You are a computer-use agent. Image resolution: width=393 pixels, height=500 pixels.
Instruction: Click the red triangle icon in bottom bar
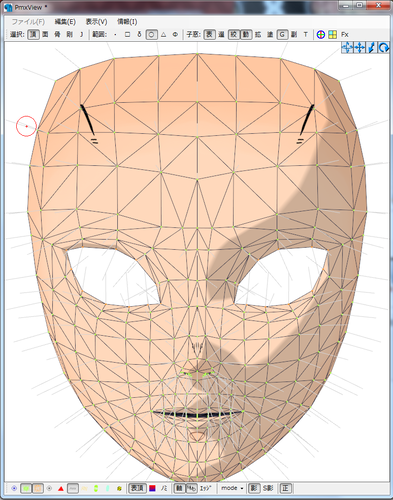(61, 489)
